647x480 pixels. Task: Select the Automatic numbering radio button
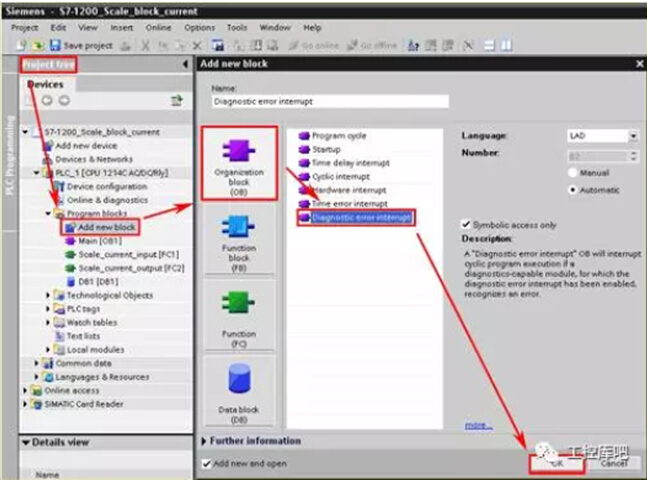click(x=573, y=189)
